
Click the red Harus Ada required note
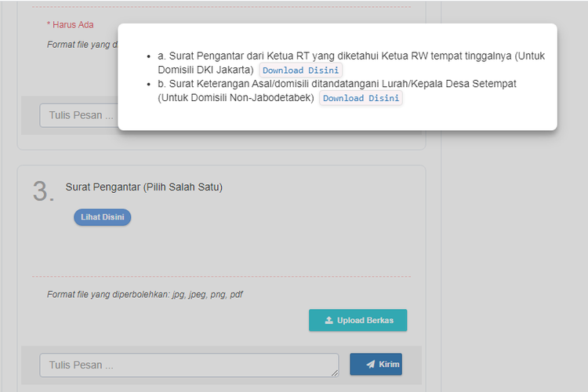tap(70, 24)
